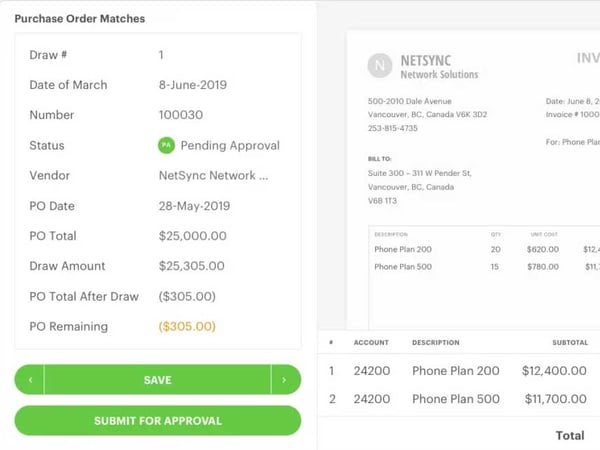Image resolution: width=600 pixels, height=450 pixels.
Task: Click the Account column header
Action: (370, 343)
